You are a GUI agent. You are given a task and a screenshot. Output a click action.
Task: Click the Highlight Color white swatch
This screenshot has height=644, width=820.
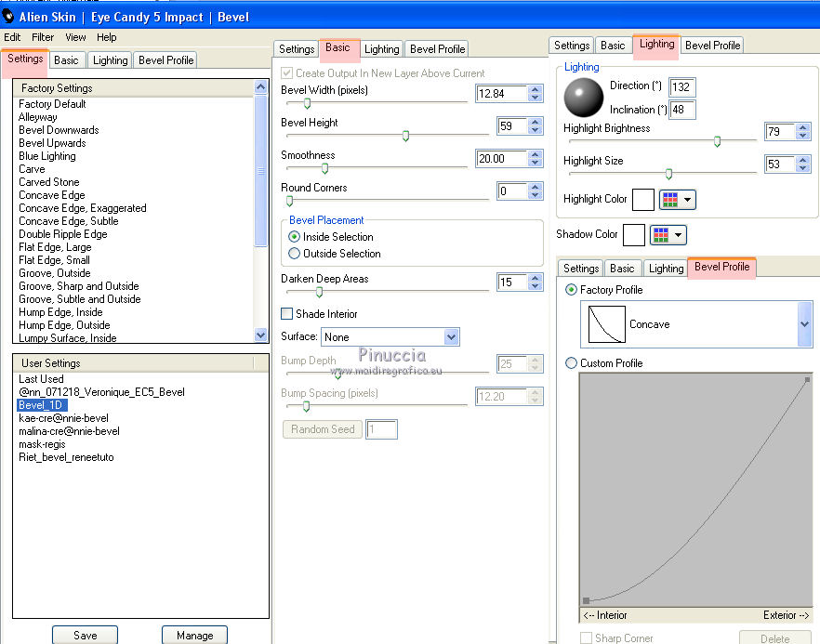click(x=643, y=200)
